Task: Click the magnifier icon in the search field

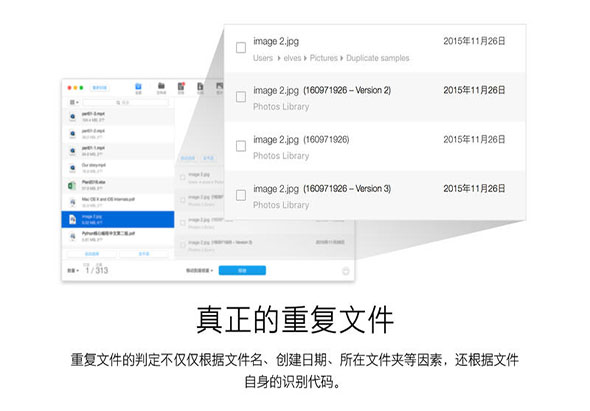Action: click(x=118, y=102)
